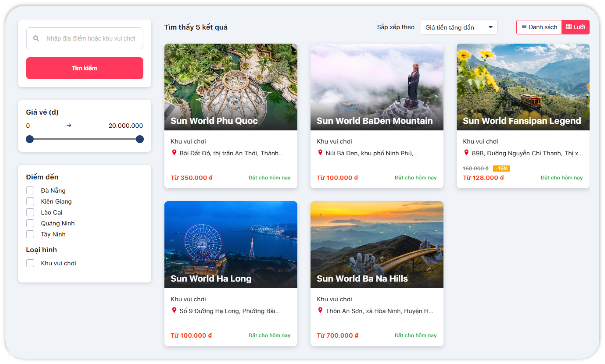Click 'Đặt cho hôm nay' on Fansipan Legend card
Screen dimensions: 605x364
[562, 178]
